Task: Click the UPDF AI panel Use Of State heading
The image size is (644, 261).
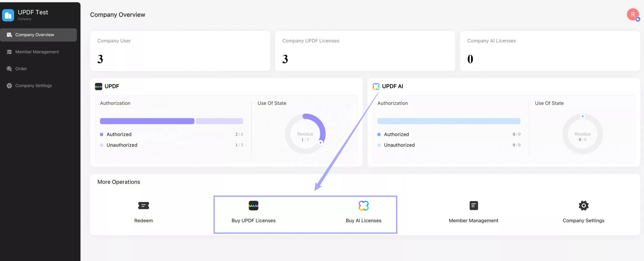Action: 549,103
